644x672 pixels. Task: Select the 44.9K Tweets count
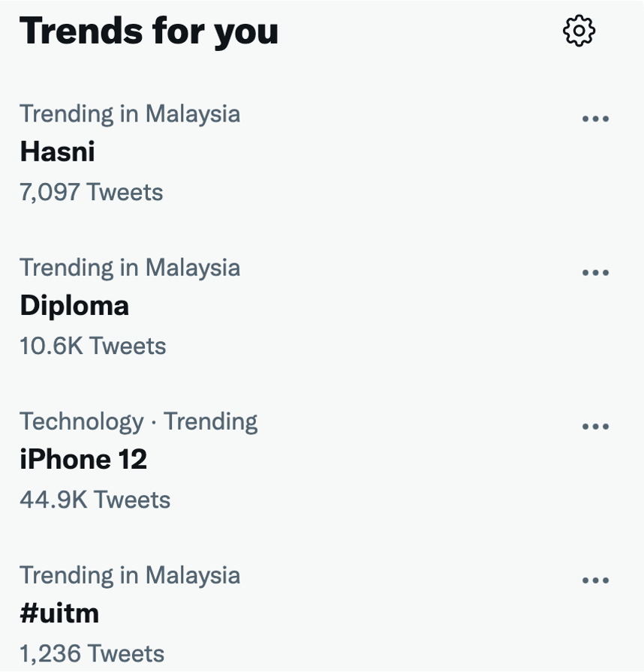95,499
